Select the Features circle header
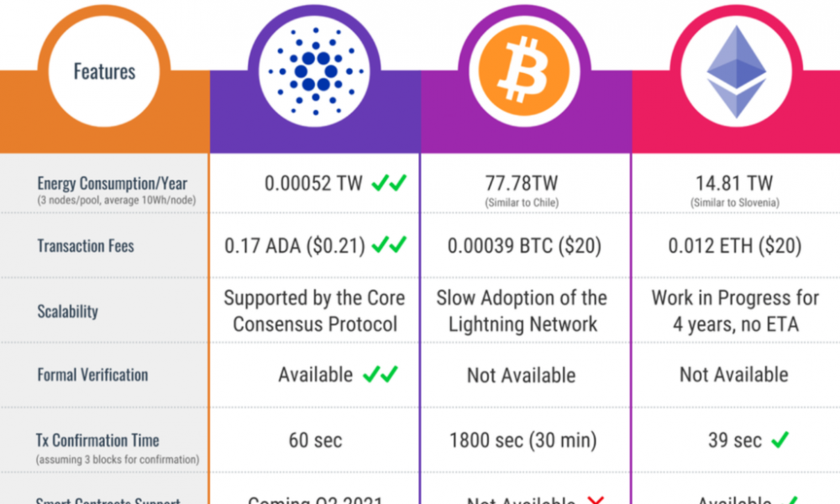This screenshot has height=504, width=840. click(x=104, y=71)
